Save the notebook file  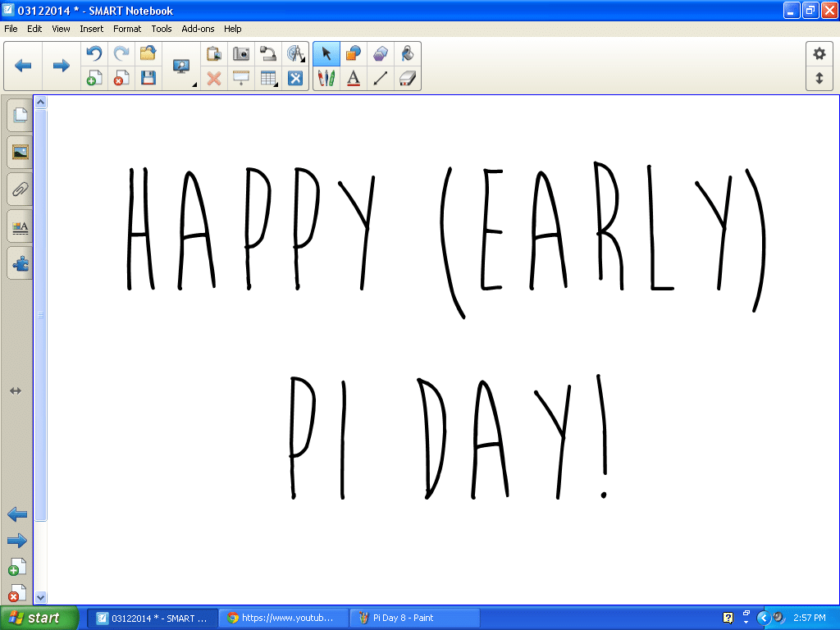coord(148,78)
